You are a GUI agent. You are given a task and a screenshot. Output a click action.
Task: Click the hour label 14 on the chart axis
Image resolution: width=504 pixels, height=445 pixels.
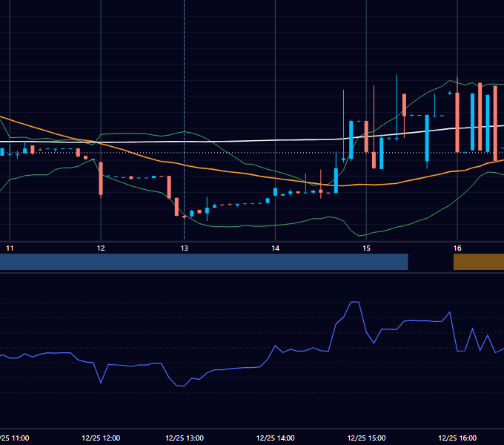(x=276, y=248)
